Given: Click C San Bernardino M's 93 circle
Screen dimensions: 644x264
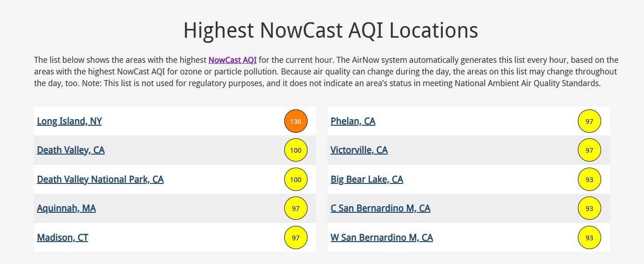Looking at the screenshot, I should [x=589, y=209].
